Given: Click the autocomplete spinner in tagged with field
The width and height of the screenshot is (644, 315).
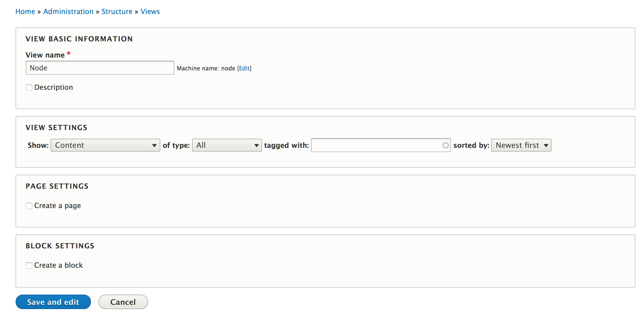Looking at the screenshot, I should pos(445,145).
